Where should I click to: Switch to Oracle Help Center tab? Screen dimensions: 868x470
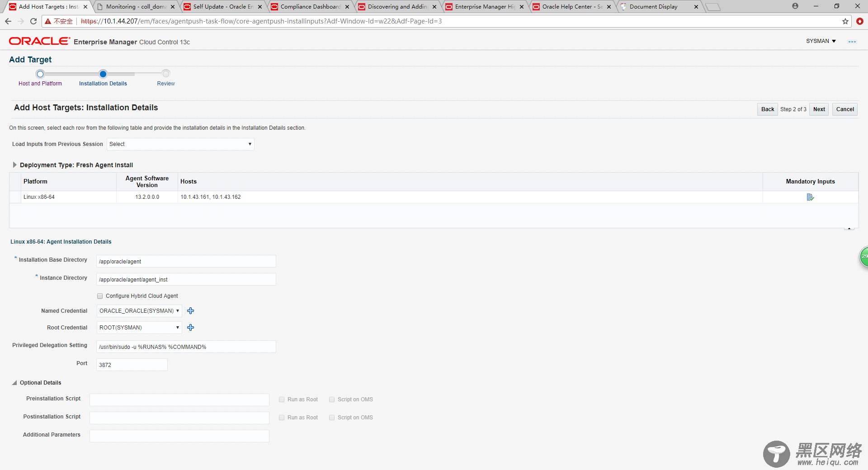click(572, 7)
